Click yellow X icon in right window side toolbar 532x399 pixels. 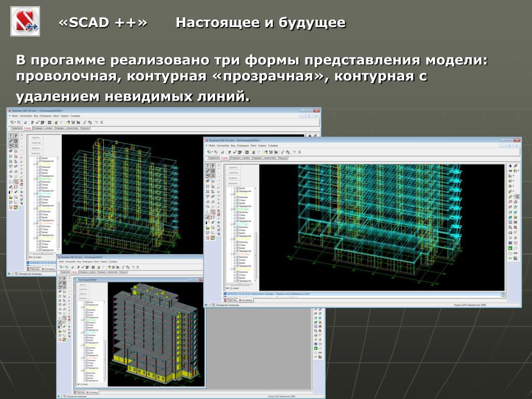click(x=515, y=218)
